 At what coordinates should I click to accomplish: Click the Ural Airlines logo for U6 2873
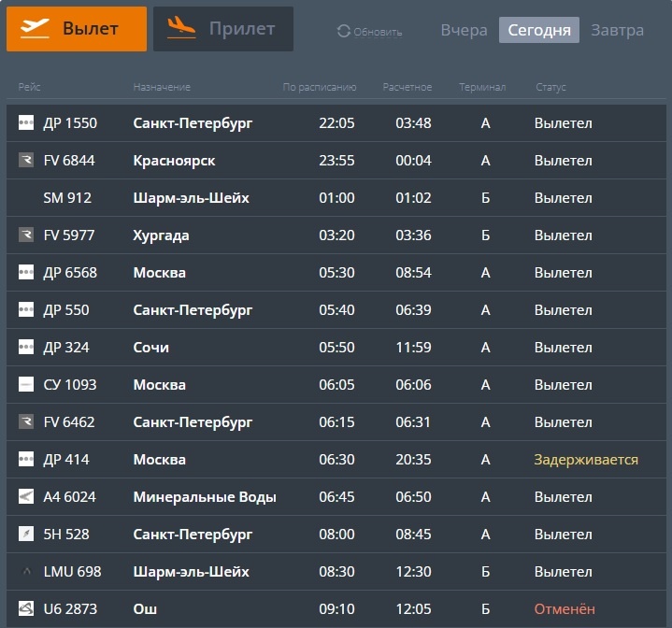click(x=26, y=608)
